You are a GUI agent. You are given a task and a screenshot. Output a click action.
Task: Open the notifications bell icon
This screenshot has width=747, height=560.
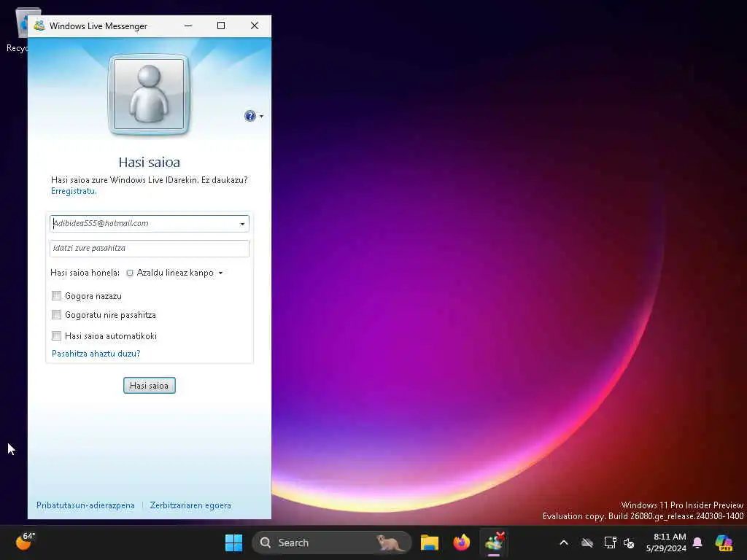coord(697,542)
